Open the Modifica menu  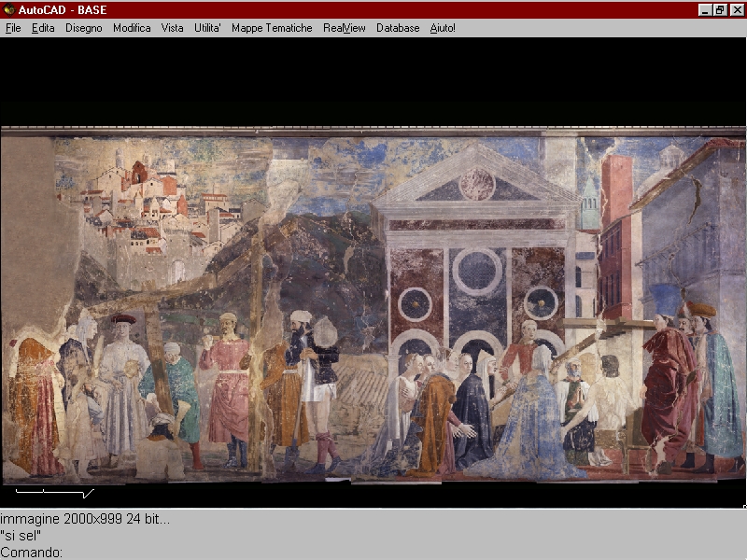132,28
